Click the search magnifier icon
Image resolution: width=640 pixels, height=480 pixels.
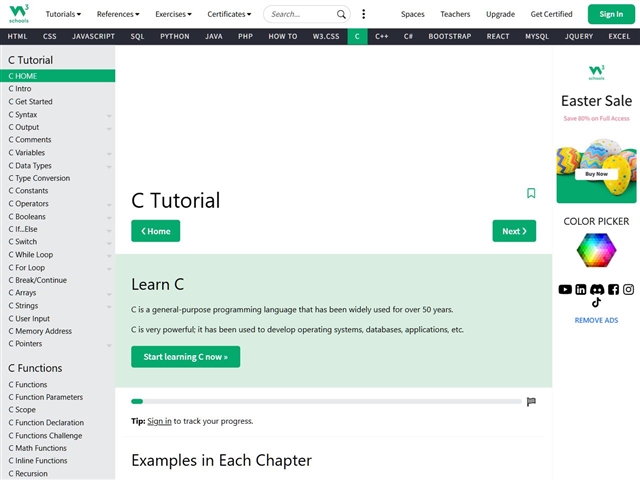(341, 14)
